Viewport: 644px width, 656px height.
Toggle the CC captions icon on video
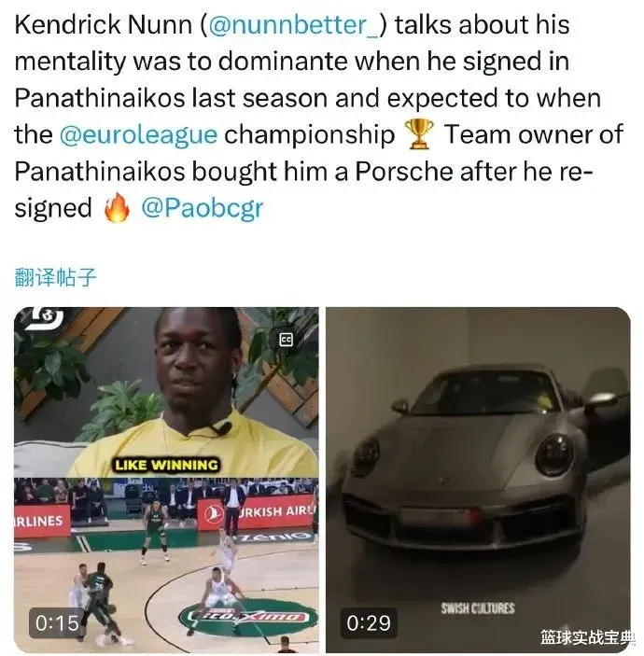point(287,340)
